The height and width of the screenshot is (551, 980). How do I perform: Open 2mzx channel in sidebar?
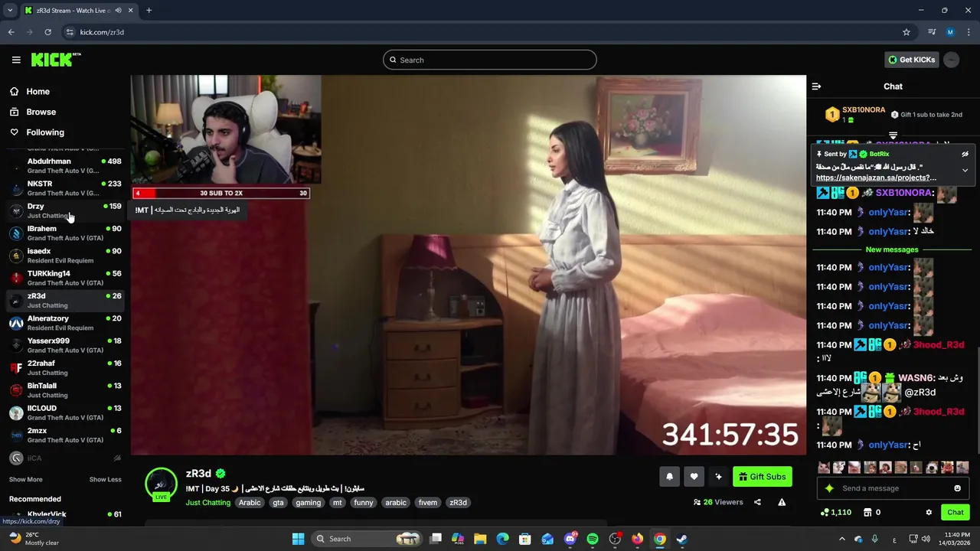click(65, 435)
